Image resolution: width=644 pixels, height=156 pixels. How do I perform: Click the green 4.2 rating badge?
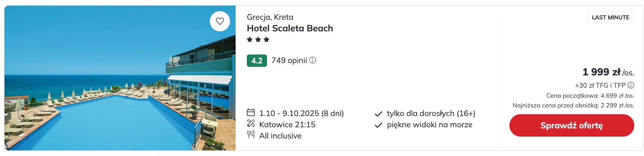pyautogui.click(x=257, y=60)
